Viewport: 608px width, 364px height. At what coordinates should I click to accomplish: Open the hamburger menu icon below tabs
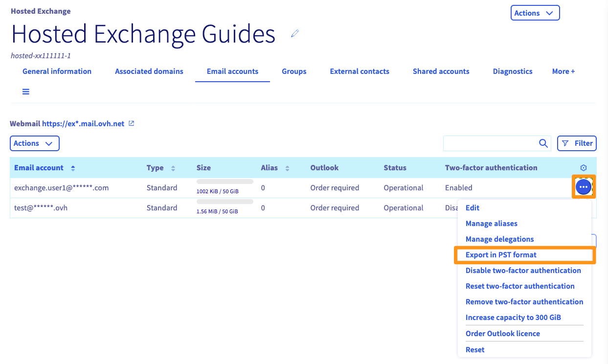click(x=26, y=91)
